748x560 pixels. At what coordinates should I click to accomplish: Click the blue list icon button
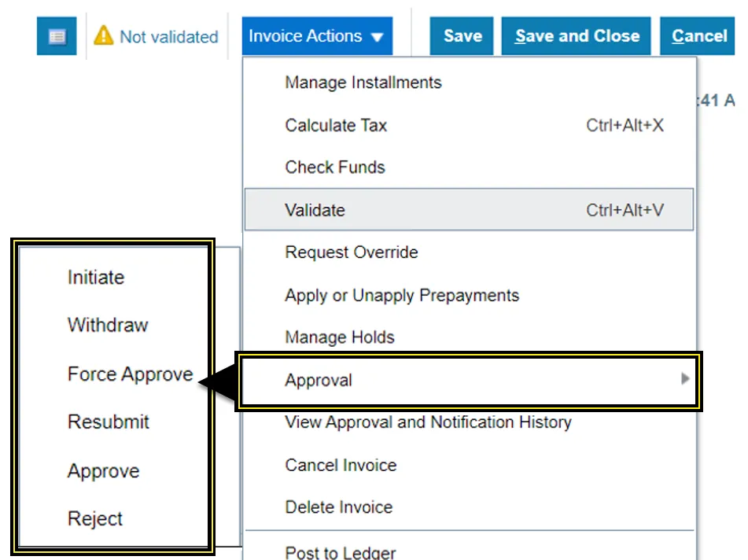(x=57, y=37)
